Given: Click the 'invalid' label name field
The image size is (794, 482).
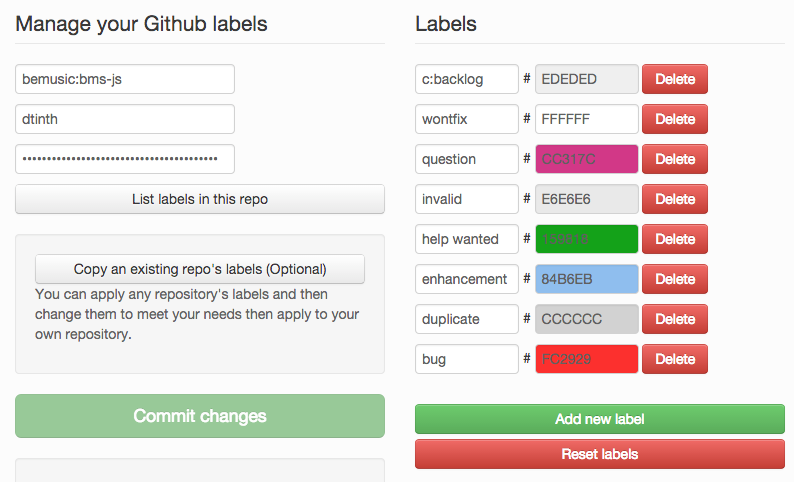Looking at the screenshot, I should tap(466, 199).
